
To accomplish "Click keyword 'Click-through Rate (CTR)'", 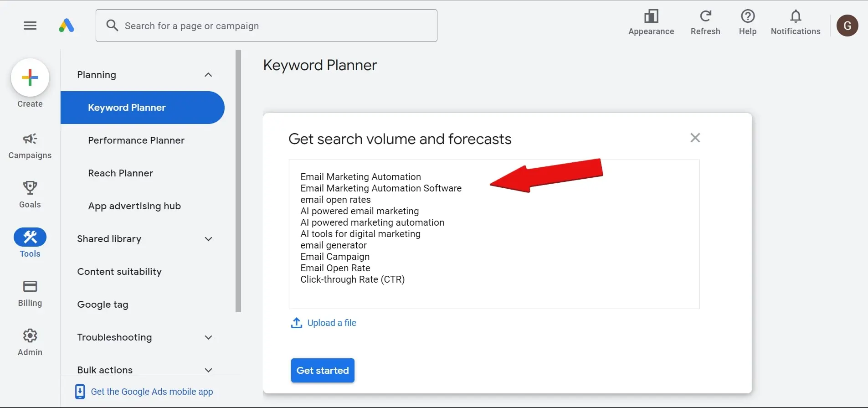I will point(353,279).
